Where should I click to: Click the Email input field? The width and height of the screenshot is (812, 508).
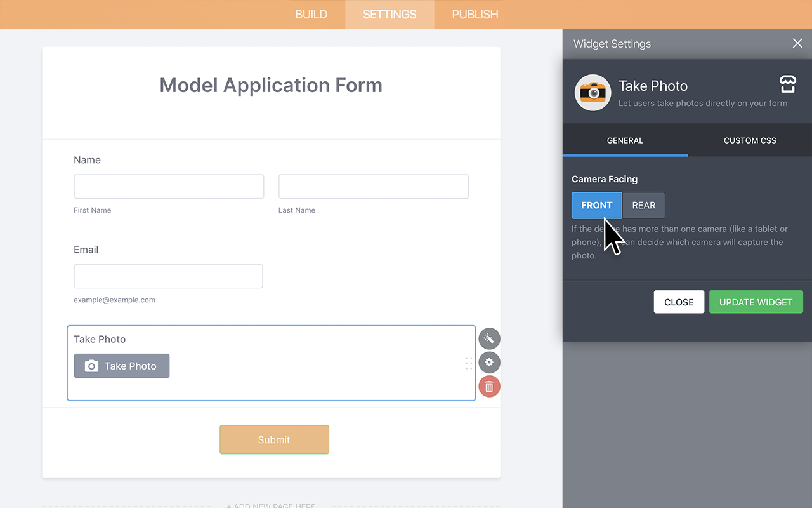tap(168, 276)
